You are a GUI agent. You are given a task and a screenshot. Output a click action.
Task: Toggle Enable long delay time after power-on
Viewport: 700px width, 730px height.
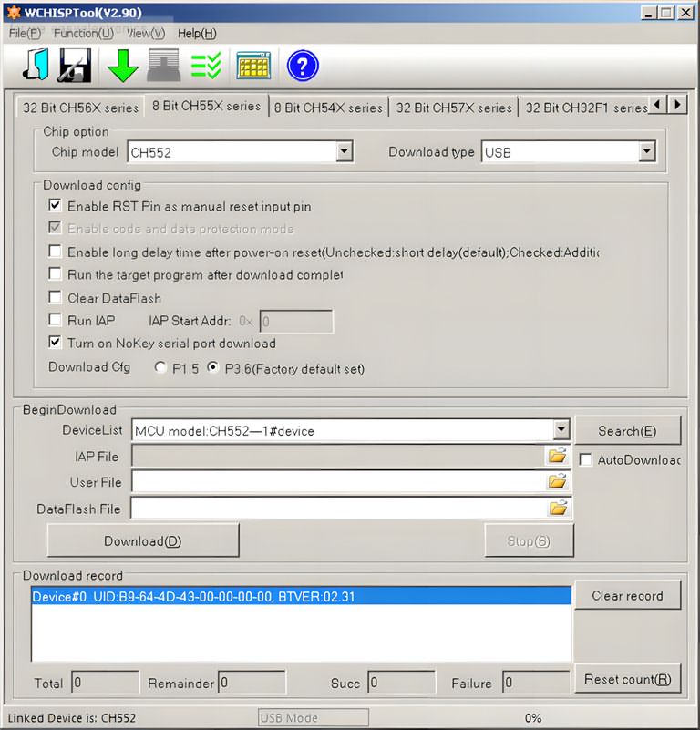pyautogui.click(x=55, y=251)
